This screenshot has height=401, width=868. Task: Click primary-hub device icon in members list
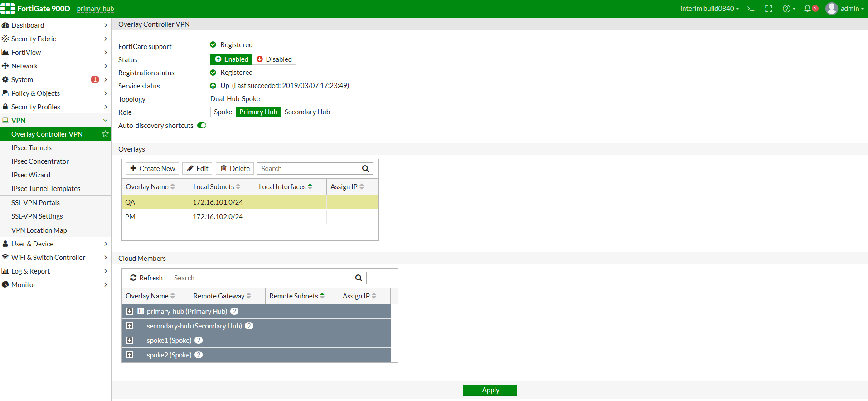click(141, 312)
